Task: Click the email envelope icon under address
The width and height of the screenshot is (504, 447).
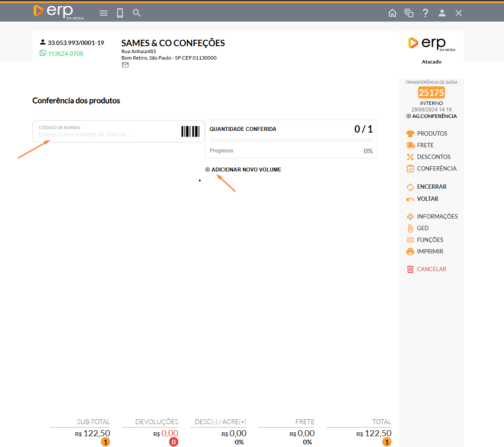Action: [125, 65]
